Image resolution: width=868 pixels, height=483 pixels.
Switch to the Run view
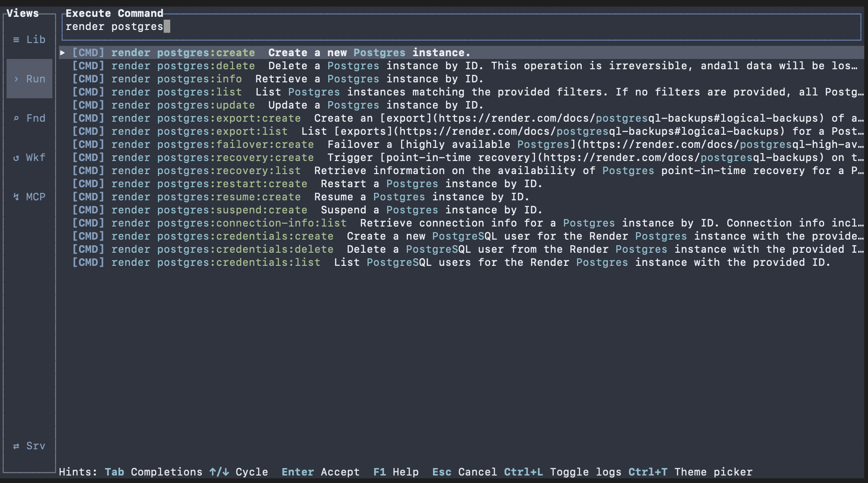(29, 79)
